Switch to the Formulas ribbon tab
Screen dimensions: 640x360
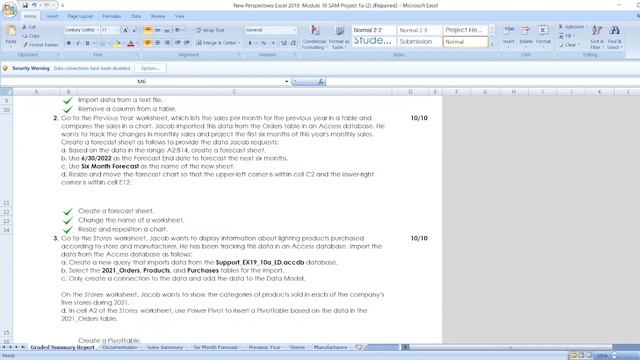[x=111, y=16]
